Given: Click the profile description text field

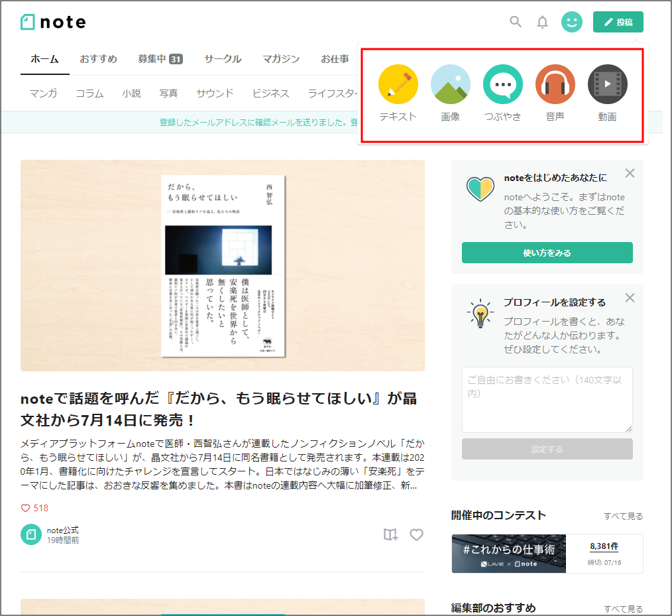Looking at the screenshot, I should point(547,400).
